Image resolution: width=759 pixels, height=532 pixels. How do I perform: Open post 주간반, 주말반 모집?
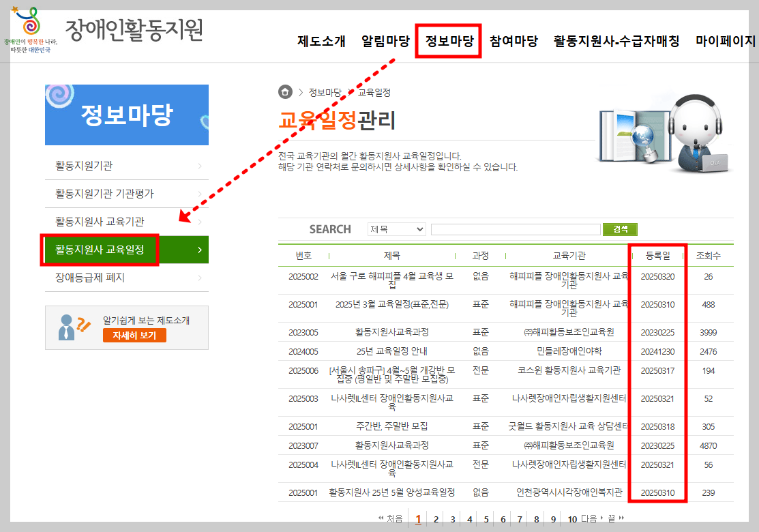pyautogui.click(x=392, y=426)
